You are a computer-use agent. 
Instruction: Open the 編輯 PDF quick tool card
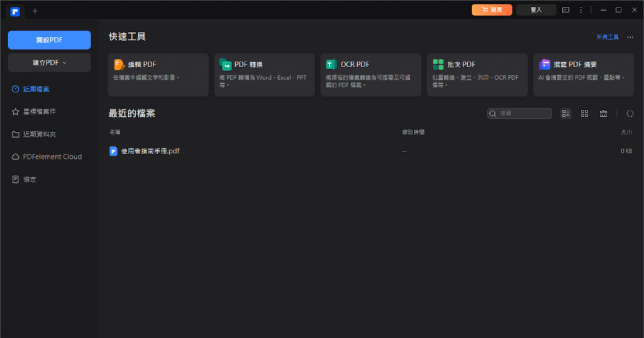coord(158,75)
